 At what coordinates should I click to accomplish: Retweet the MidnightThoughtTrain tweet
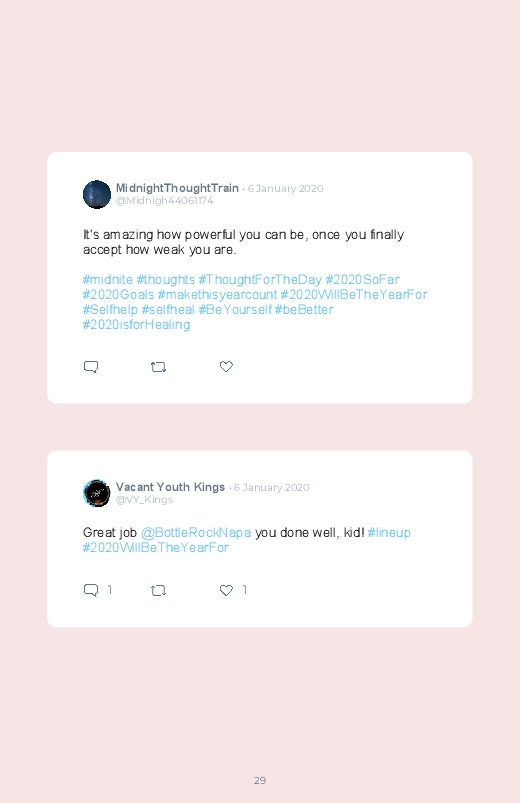point(158,367)
